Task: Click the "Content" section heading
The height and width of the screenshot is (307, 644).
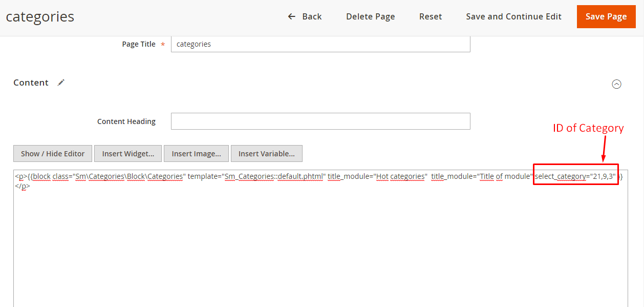Action: (31, 83)
